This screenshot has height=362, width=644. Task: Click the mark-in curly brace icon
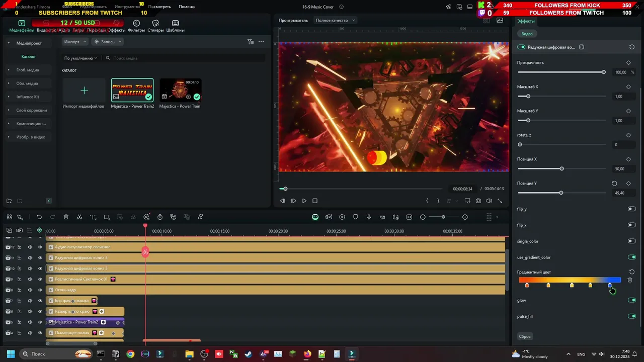[x=427, y=201]
